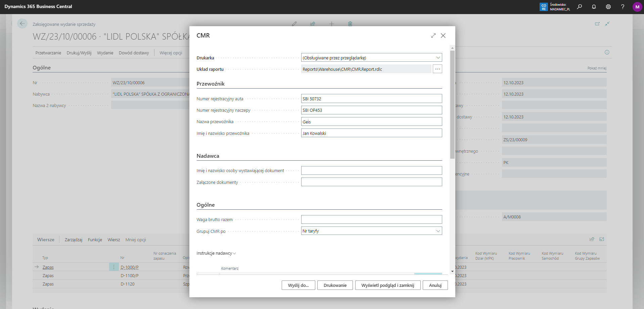Click share icon in Wiersze section
This screenshot has height=309, width=644.
tap(592, 239)
